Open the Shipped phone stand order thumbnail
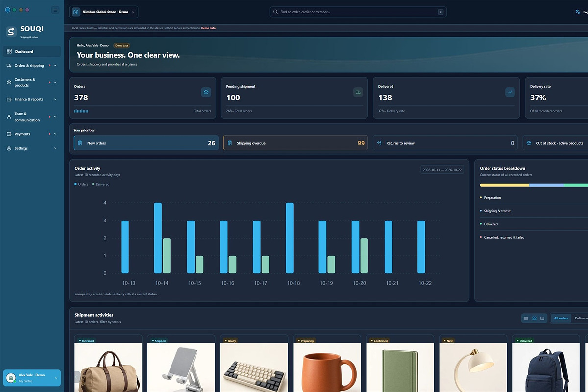Viewport: 588px width, 392px height. pos(181,367)
